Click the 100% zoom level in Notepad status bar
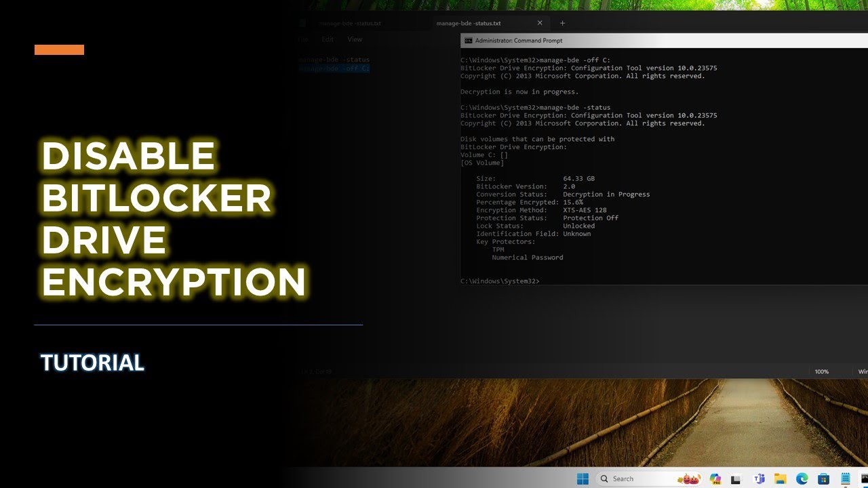Screen dimensions: 868x488 pos(822,371)
